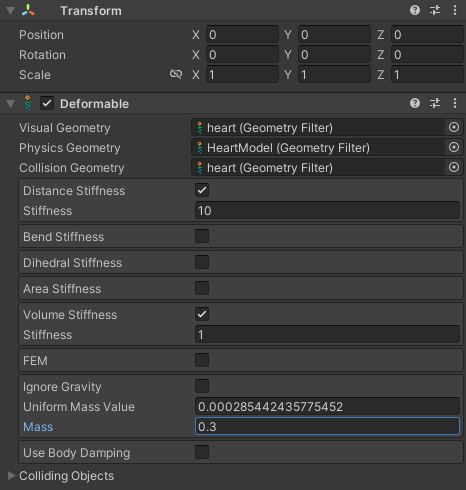Click the Collision Geometry heart filter icon
This screenshot has height=490, width=466.
[x=200, y=168]
